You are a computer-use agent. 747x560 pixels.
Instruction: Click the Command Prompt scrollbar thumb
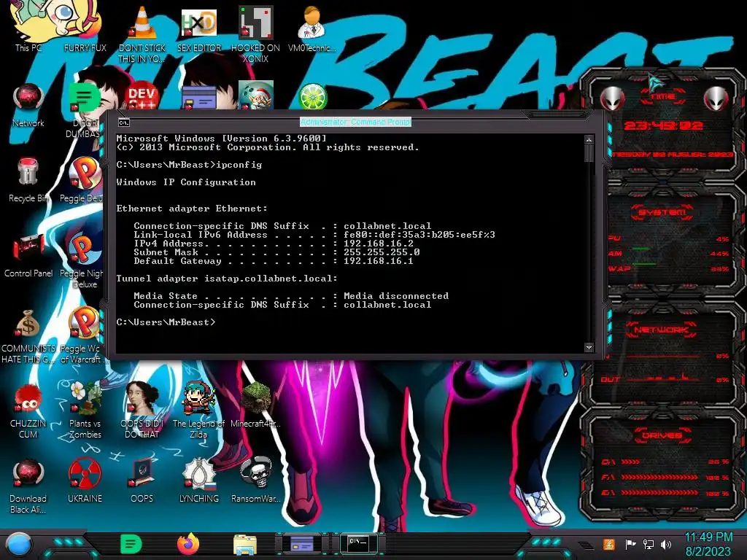pos(589,153)
